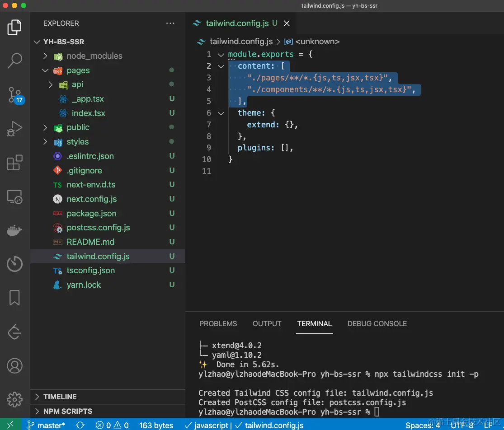The image size is (504, 430).
Task: Click the synchronize changes icon in status bar
Action: pyautogui.click(x=80, y=425)
